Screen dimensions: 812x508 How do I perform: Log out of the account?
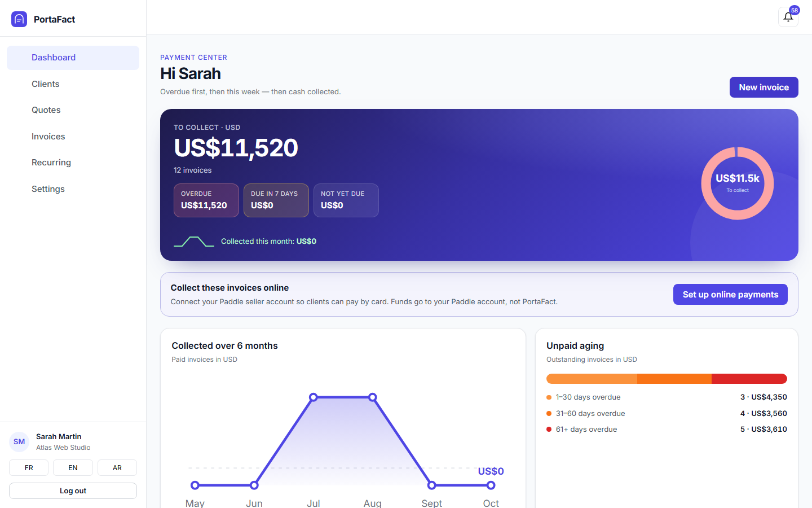coord(73,491)
